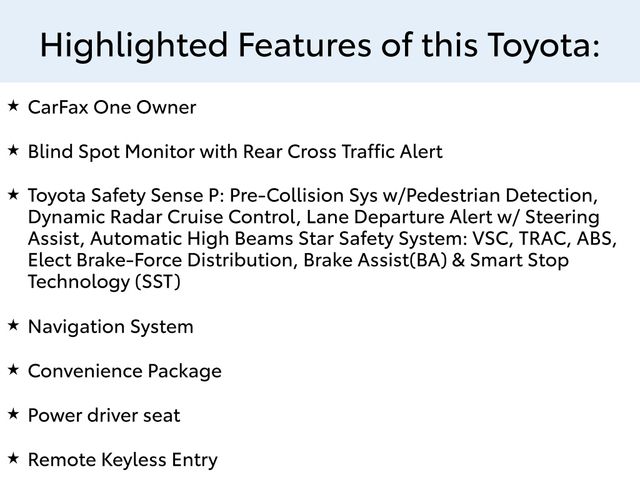The width and height of the screenshot is (640, 480).
Task: Click the star bullet for Remote Keyless Entry
Action: tap(12, 458)
